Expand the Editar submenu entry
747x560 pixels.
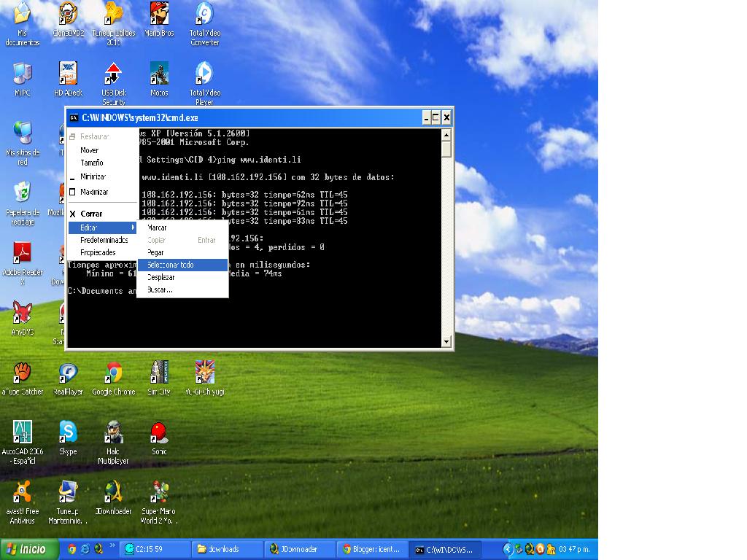point(103,227)
